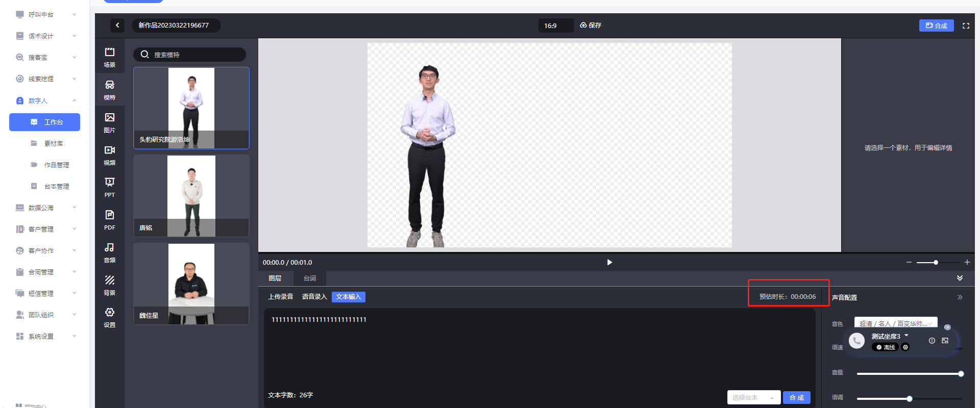The height and width of the screenshot is (408, 980).
Task: Open the 测试坐席3 seat dropdown
Action: click(890, 336)
